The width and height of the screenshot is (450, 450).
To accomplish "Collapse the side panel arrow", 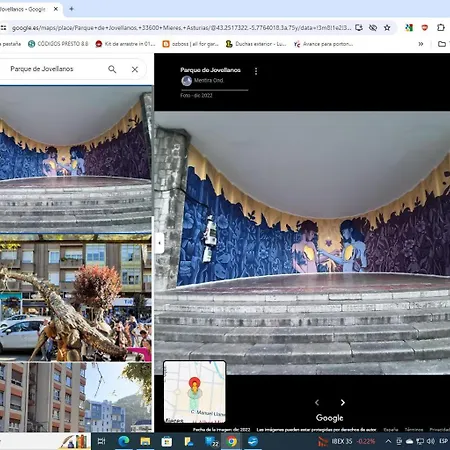I will (159, 243).
